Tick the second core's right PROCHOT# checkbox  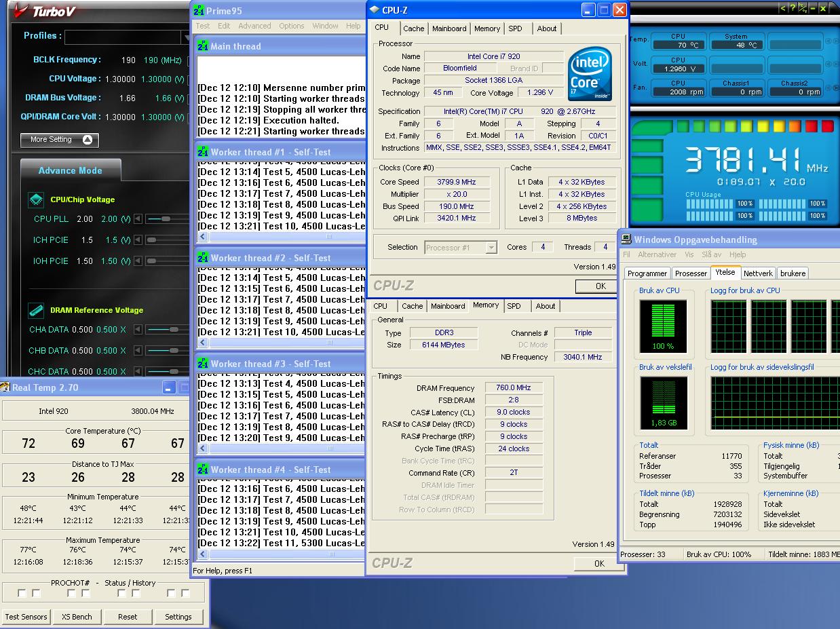click(x=85, y=593)
